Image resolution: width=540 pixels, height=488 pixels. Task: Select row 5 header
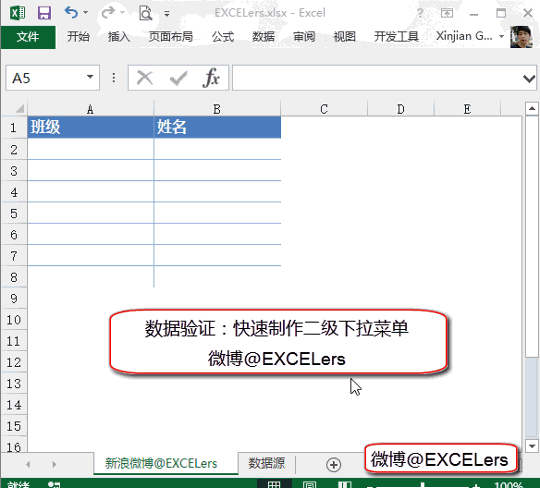pyautogui.click(x=14, y=214)
